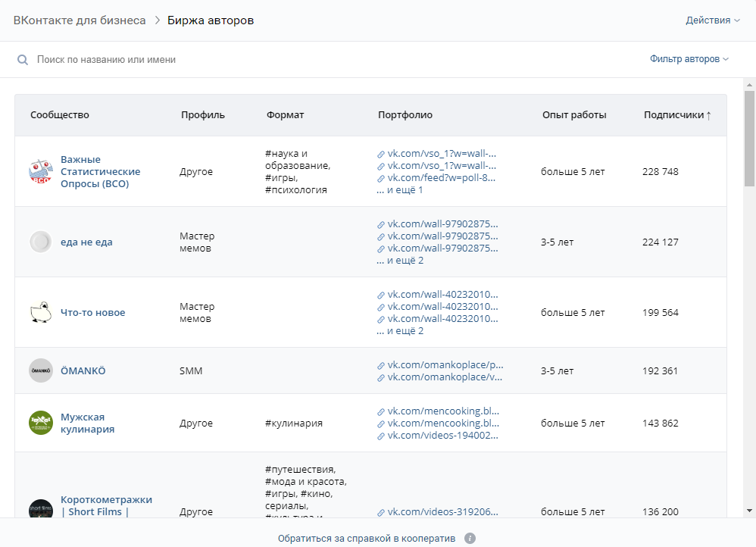Open vk.com/videos-194002... portfolio link
Viewport: 756px width, 547px height.
click(437, 435)
